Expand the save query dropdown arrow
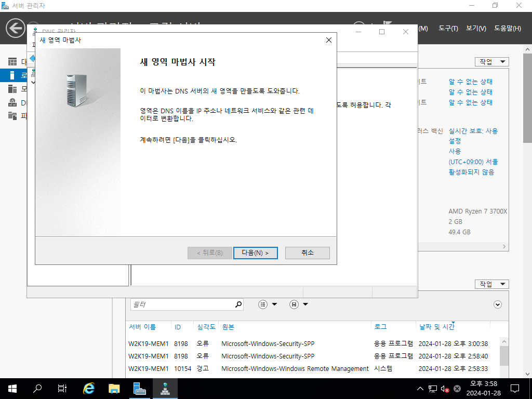The width and height of the screenshot is (532, 399). (x=305, y=304)
